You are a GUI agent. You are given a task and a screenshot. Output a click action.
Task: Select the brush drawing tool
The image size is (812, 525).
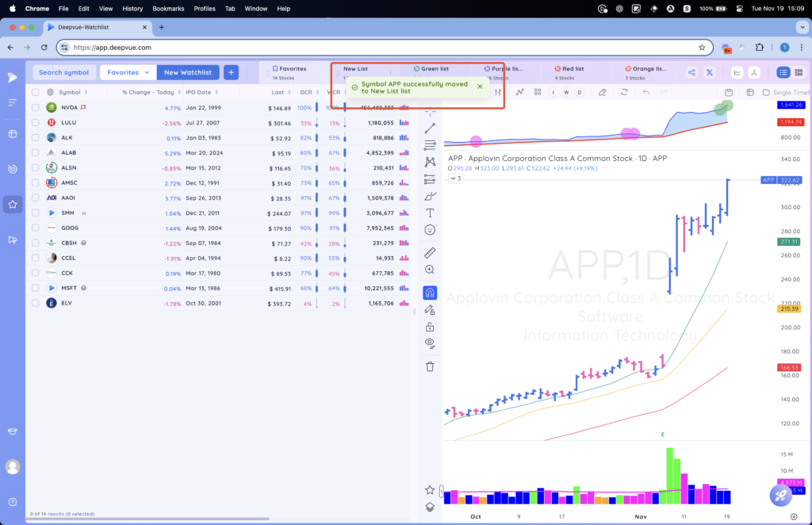point(430,196)
